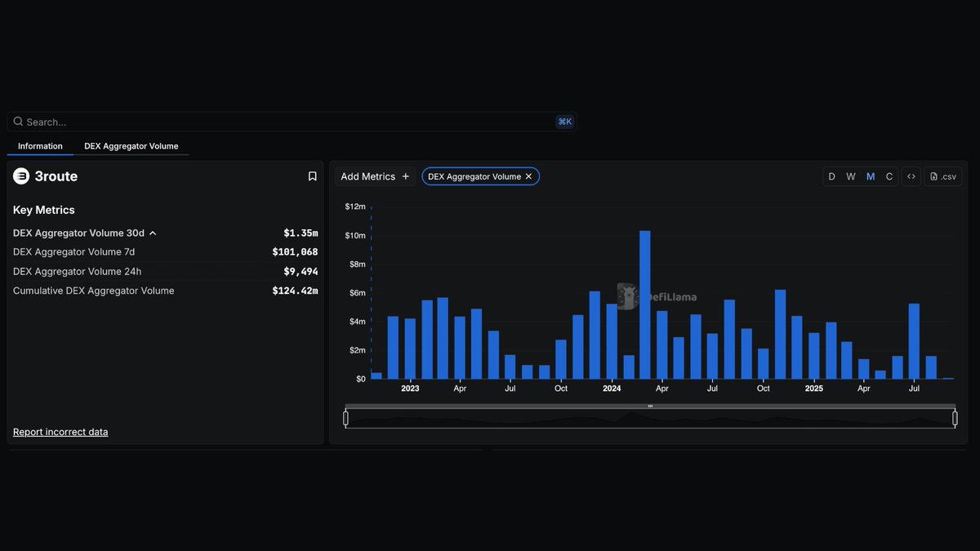Click the July 2025 volume bar
980x551 pixels.
click(914, 341)
